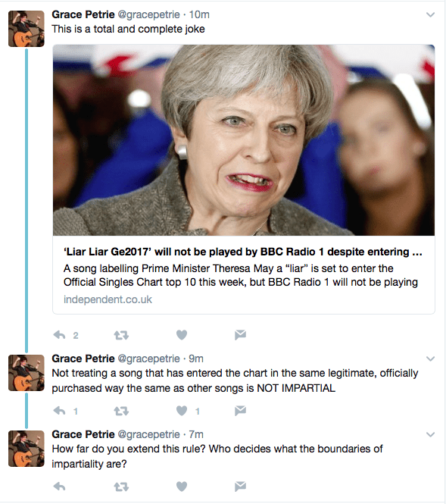Open the more-options chevron on 7m tweet

coord(430,434)
